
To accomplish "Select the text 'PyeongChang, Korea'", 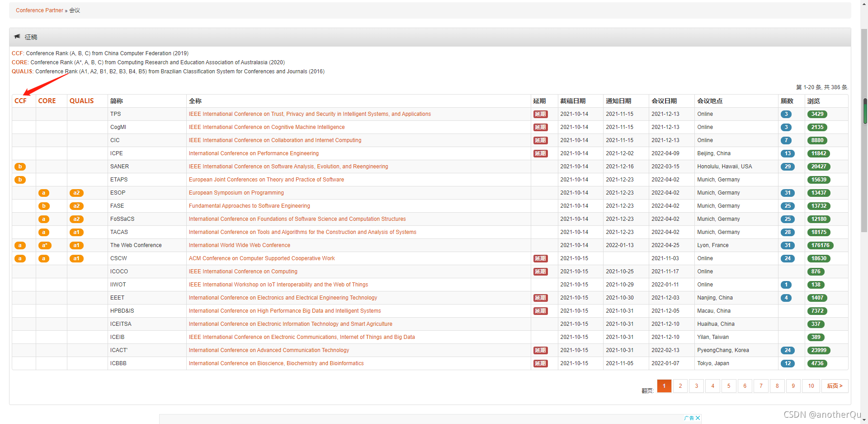I will pyautogui.click(x=723, y=350).
